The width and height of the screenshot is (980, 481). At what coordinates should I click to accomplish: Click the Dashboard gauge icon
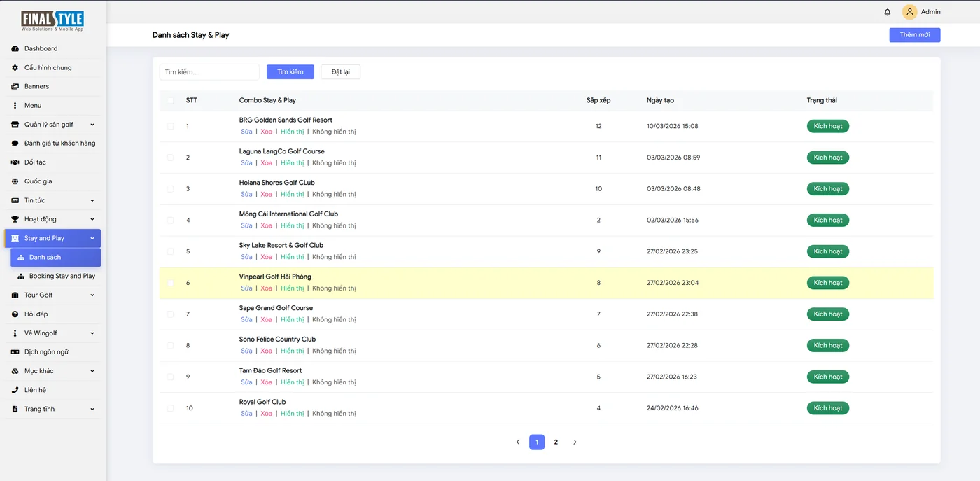point(15,49)
